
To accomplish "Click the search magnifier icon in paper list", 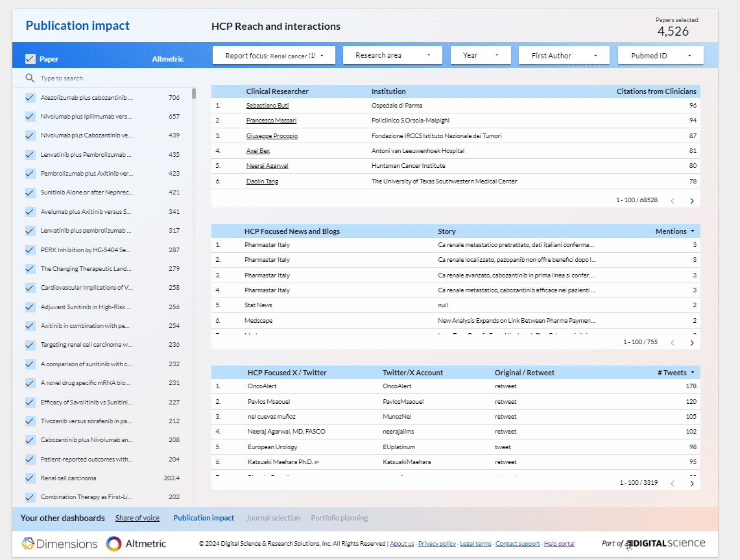I will coord(30,78).
